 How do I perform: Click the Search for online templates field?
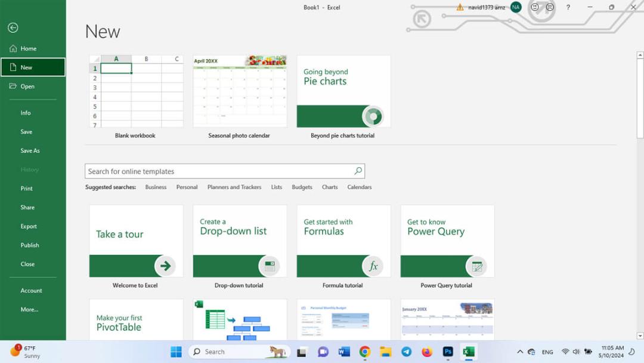[x=225, y=171]
